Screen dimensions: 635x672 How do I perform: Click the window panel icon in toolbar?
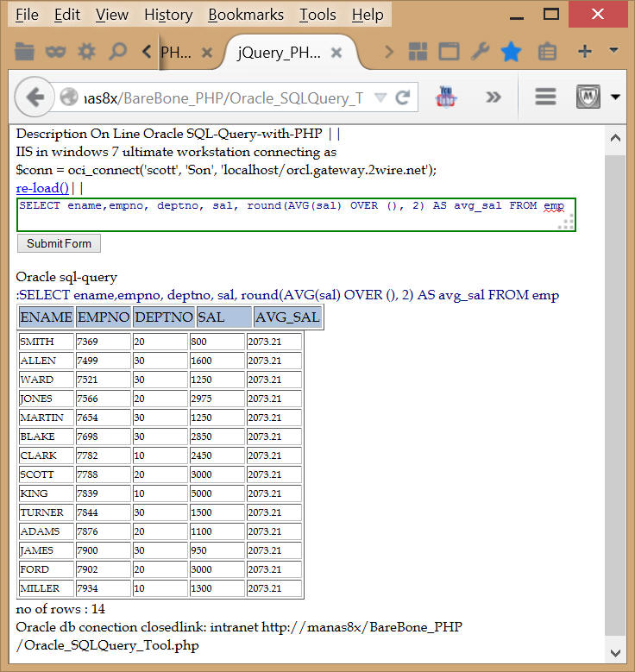point(449,52)
